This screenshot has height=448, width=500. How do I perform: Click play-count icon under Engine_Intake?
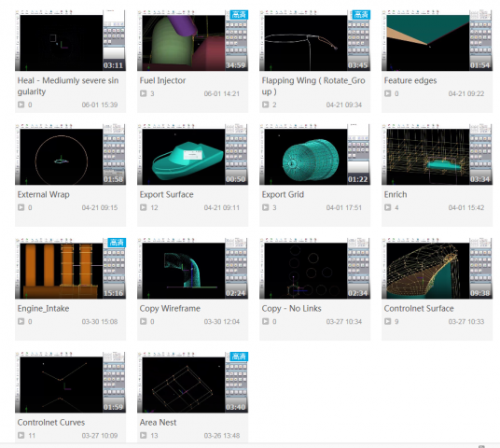pyautogui.click(x=21, y=321)
